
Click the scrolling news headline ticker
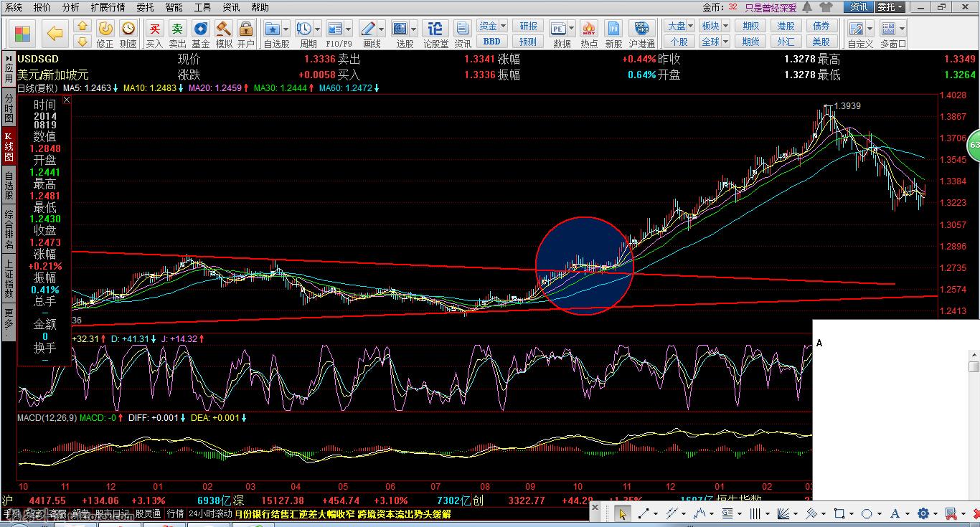[343, 513]
